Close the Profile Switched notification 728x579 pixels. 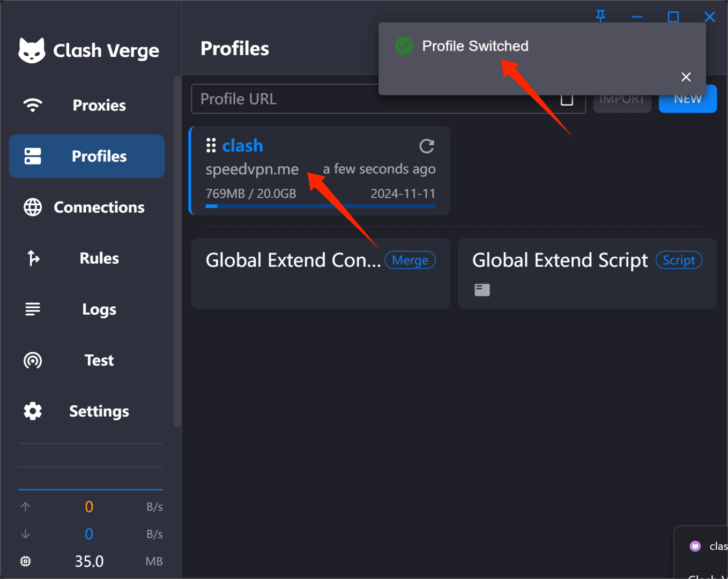(686, 77)
